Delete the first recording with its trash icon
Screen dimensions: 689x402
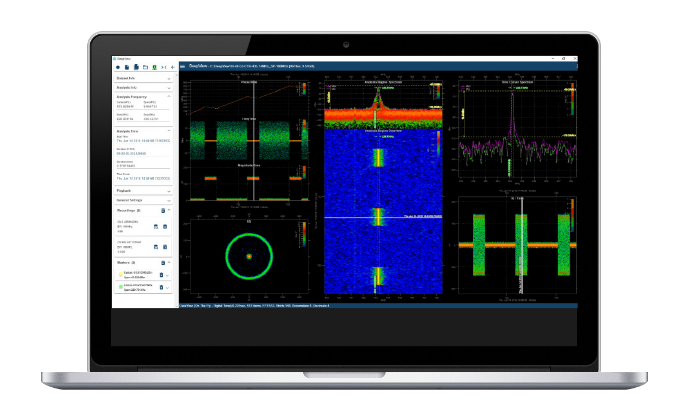(x=164, y=226)
